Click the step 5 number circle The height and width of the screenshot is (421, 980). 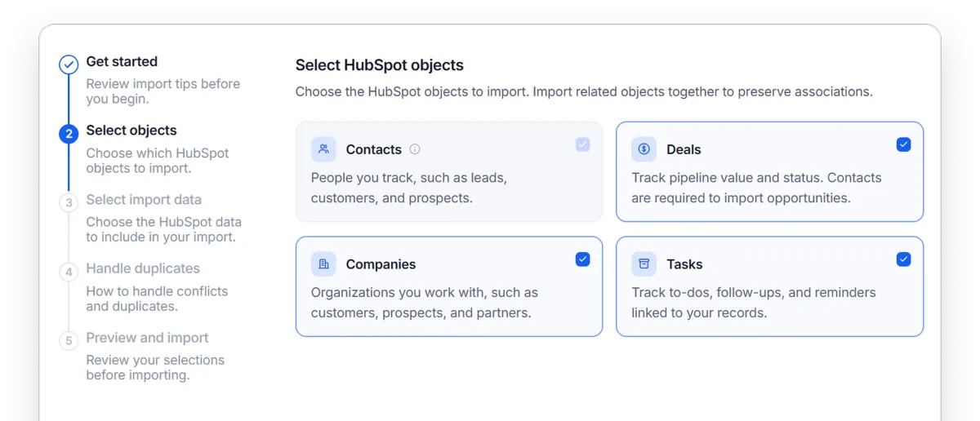tap(69, 341)
